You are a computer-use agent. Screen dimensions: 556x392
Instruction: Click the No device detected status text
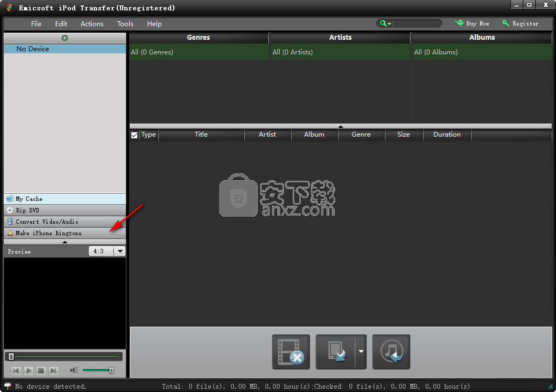(50, 387)
